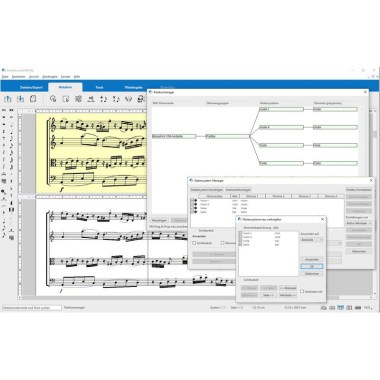Tick the checkbox at the bottom right of the merge dialog
The width and height of the screenshot is (380, 380).
302,291
